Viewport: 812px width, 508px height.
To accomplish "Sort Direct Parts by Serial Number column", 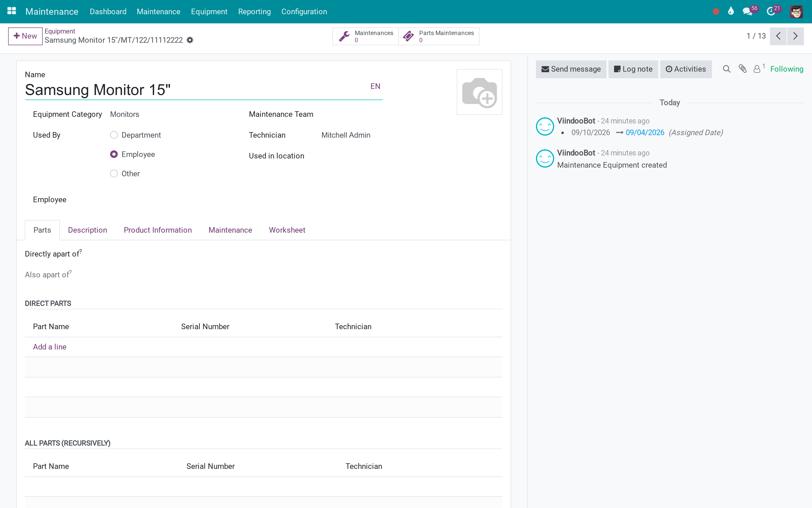I will click(x=205, y=327).
